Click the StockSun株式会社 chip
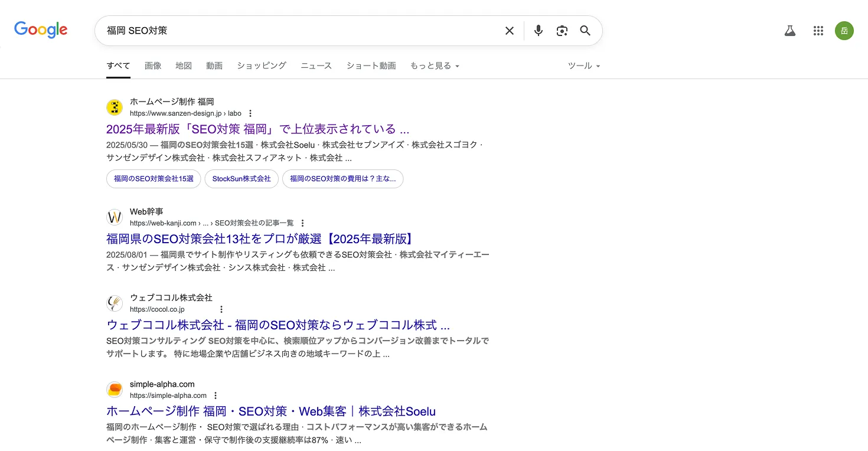868x451 pixels. point(242,179)
